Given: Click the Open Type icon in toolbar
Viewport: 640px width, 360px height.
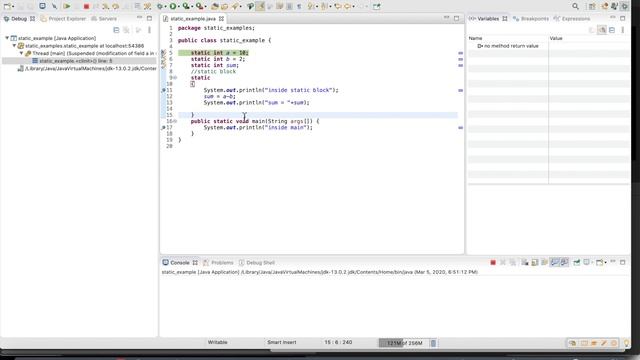Looking at the screenshot, I should click(214, 6).
